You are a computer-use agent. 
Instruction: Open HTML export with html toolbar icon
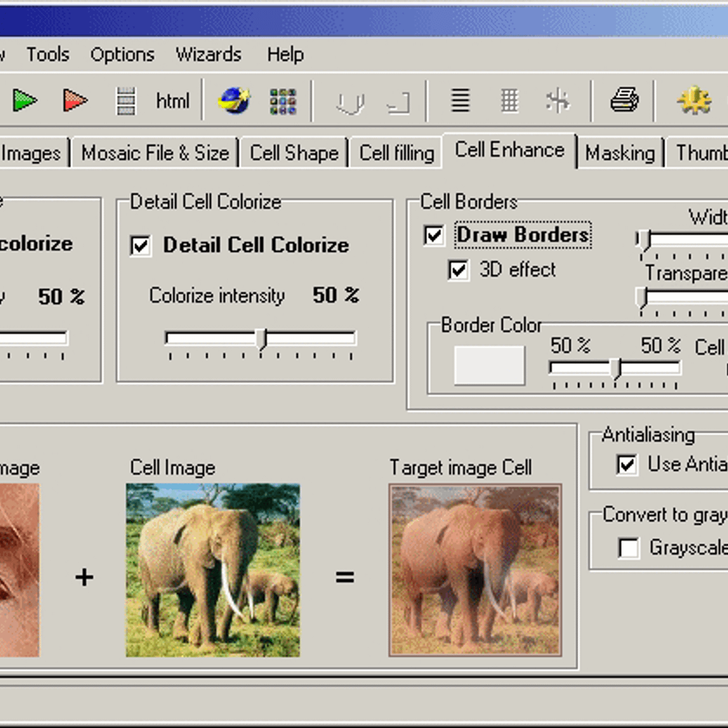click(172, 101)
